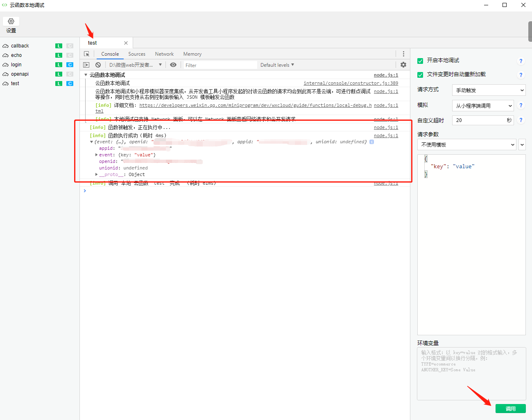This screenshot has height=420, width=532.
Task: Close the test tab
Action: (126, 43)
